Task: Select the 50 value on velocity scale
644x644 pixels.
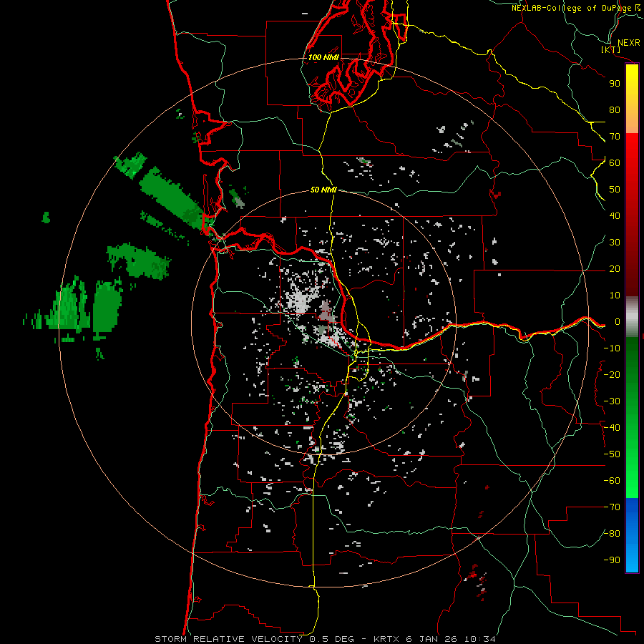Action: pos(615,190)
